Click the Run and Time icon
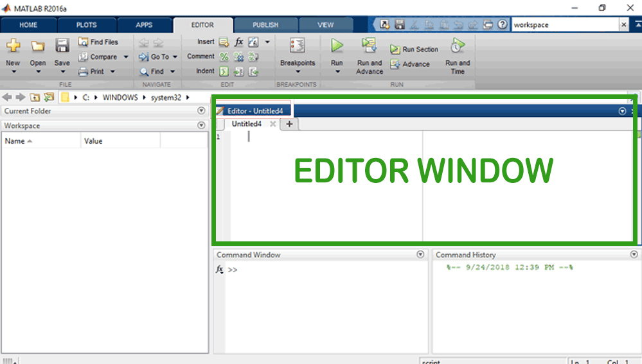This screenshot has width=642, height=364. point(458,46)
